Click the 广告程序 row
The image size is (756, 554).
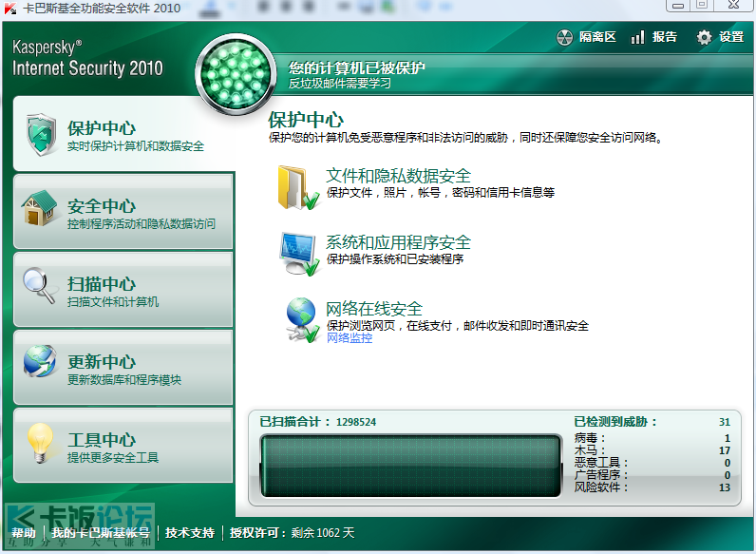tap(652, 475)
